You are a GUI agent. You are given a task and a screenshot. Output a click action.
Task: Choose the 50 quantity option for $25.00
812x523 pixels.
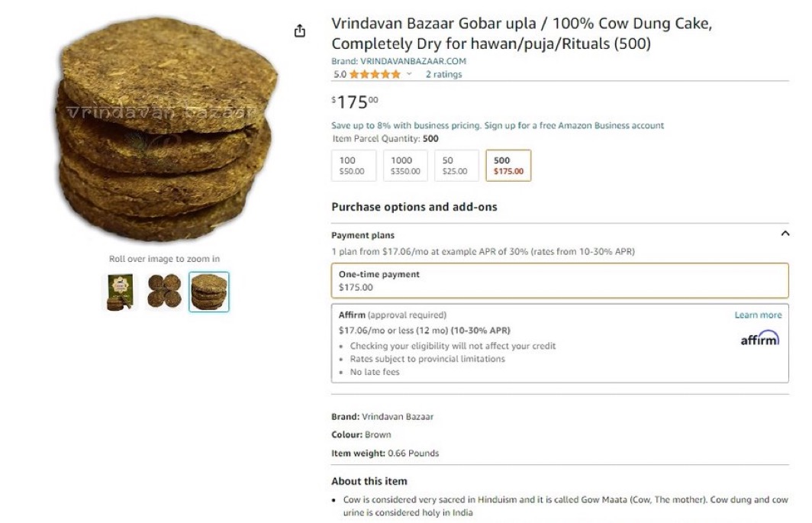pos(456,166)
